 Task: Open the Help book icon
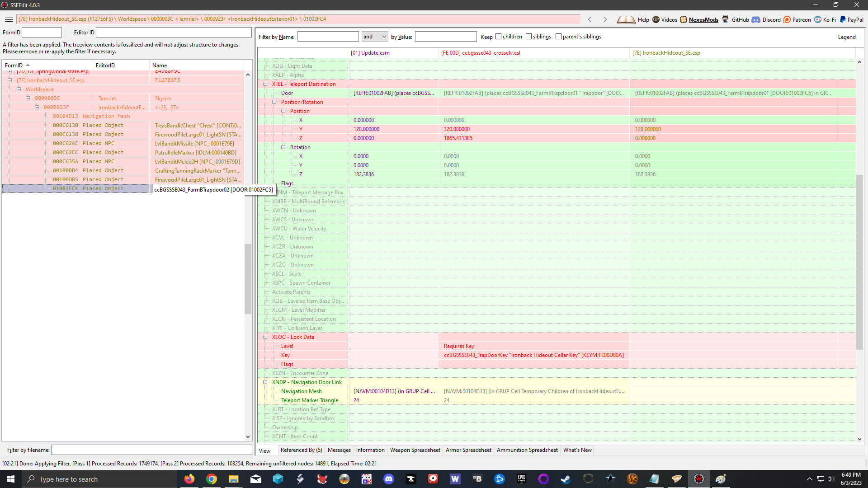[x=626, y=19]
